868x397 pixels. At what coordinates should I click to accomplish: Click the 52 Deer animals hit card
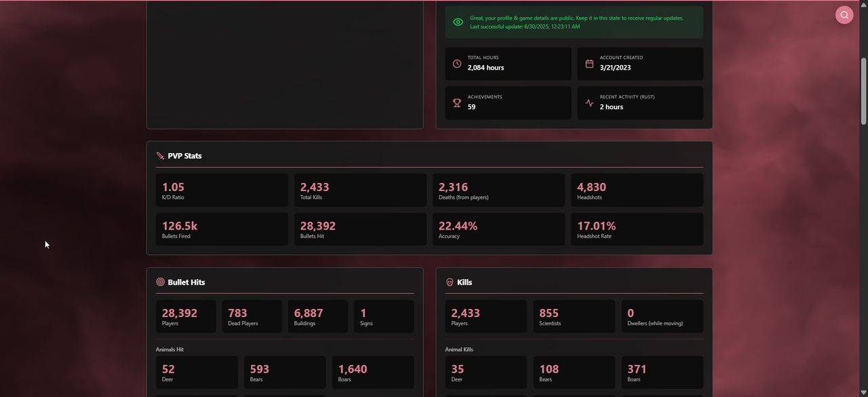197,373
